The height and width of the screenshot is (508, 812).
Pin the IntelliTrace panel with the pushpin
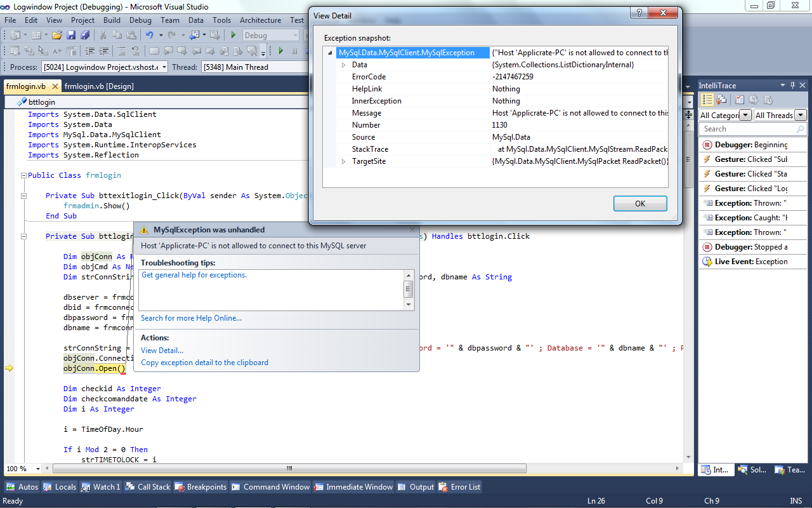click(x=792, y=86)
